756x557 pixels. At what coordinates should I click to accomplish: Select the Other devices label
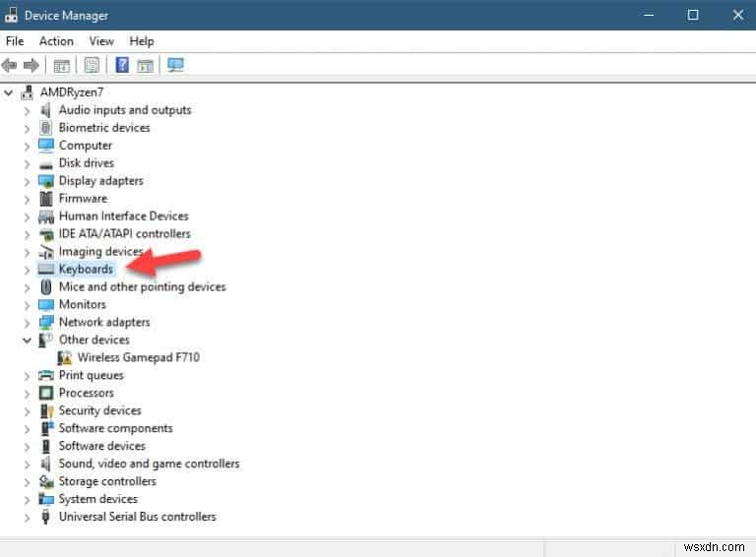pos(94,340)
